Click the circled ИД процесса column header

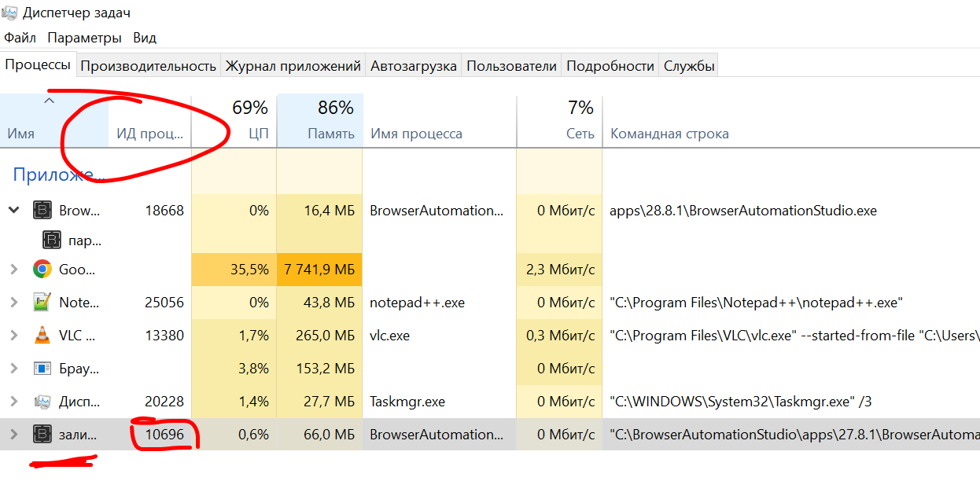149,134
